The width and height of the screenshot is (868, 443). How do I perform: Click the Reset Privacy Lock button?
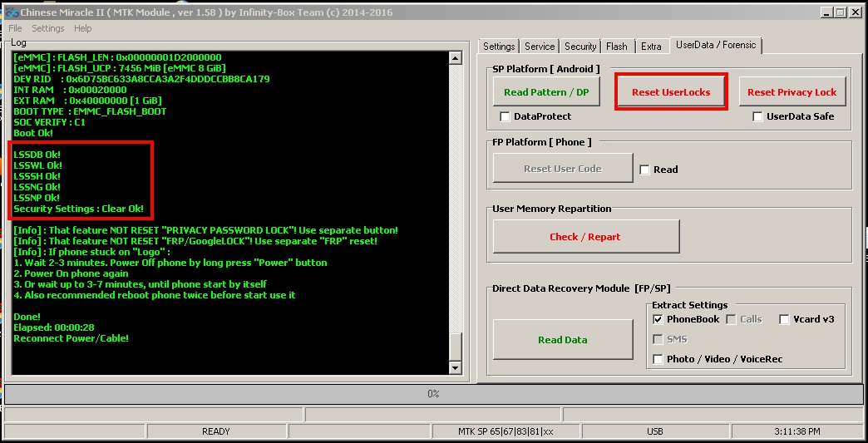coord(792,92)
